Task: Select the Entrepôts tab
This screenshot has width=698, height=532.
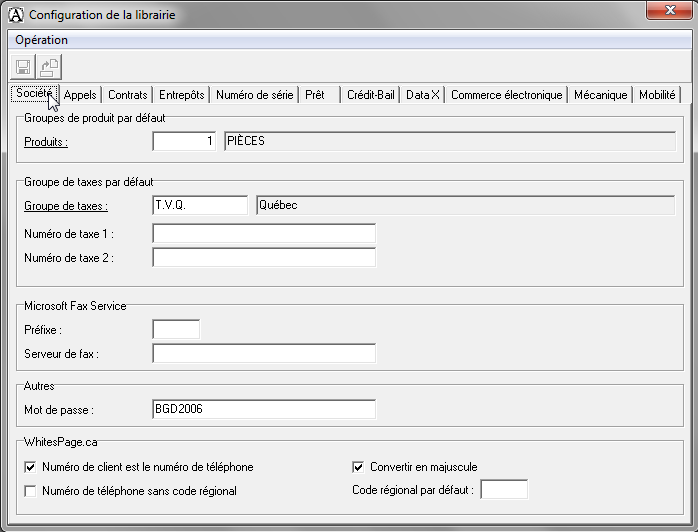Action: tap(182, 95)
